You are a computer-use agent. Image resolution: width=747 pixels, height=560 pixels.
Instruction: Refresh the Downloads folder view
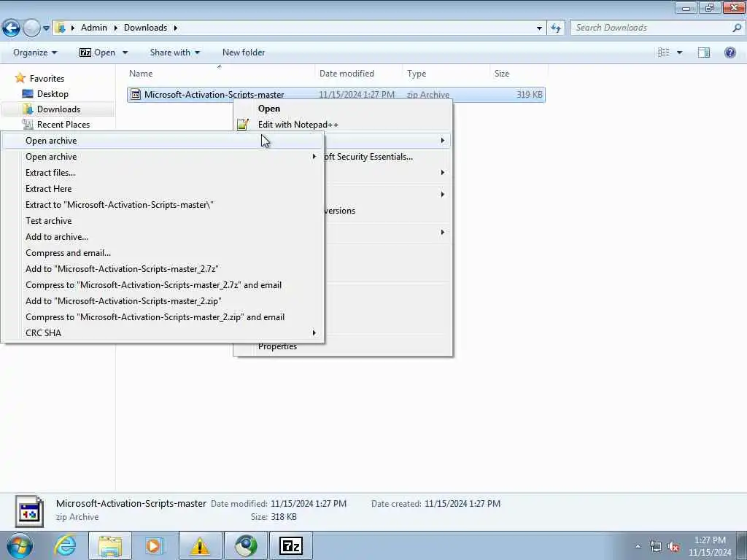pos(555,28)
